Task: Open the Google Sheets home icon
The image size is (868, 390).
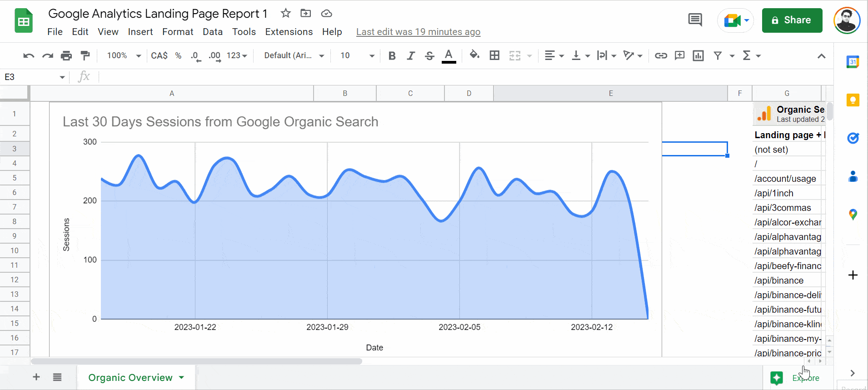Action: (24, 20)
